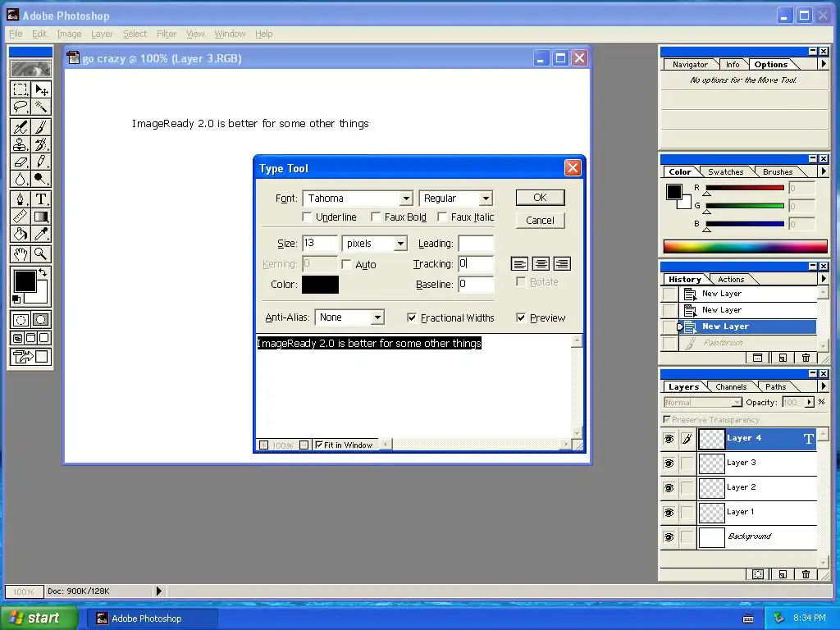Select the Airbrush tool
This screenshot has width=840, height=630.
coord(21,127)
